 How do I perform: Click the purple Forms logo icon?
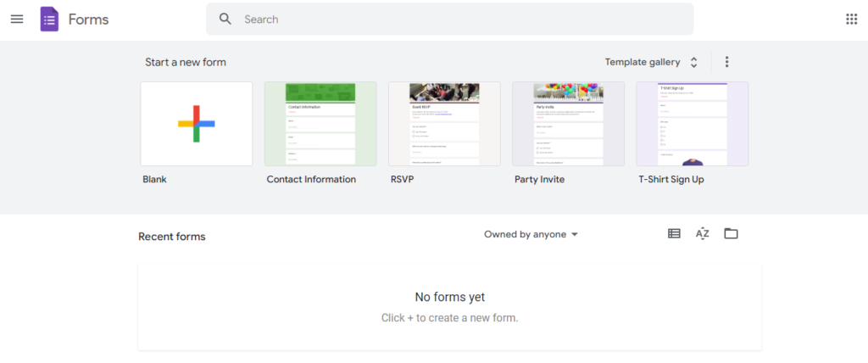(x=49, y=20)
